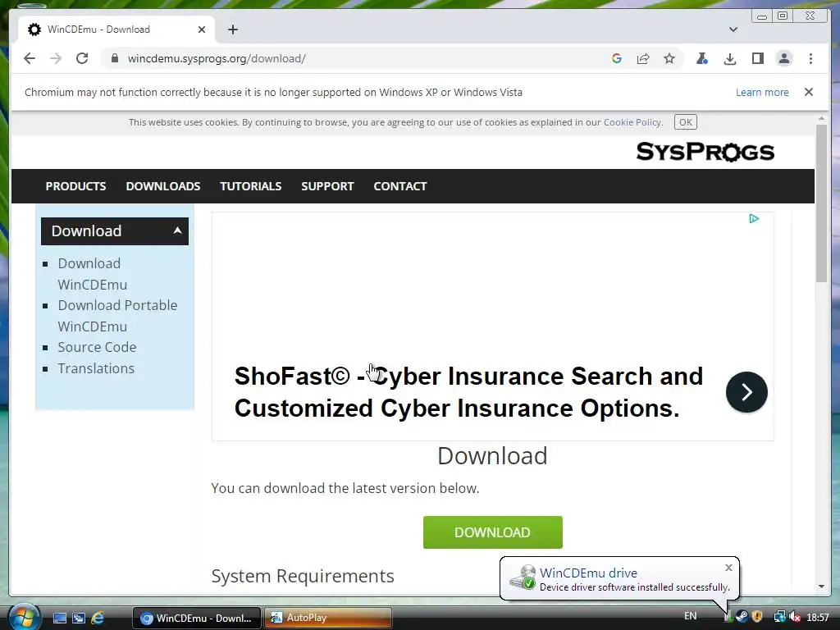Click the page scrollbar down arrow

click(x=821, y=587)
